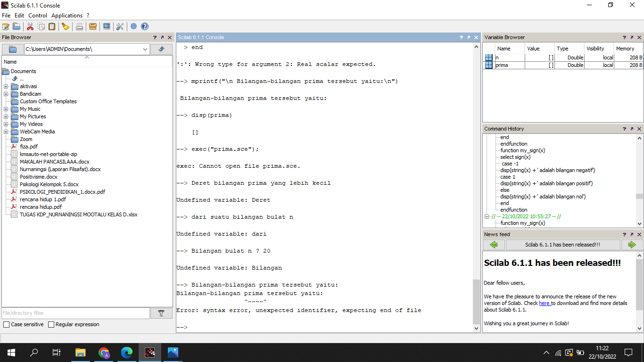This screenshot has height=362, width=644.
Task: Show the next news feed item
Action: click(632, 245)
